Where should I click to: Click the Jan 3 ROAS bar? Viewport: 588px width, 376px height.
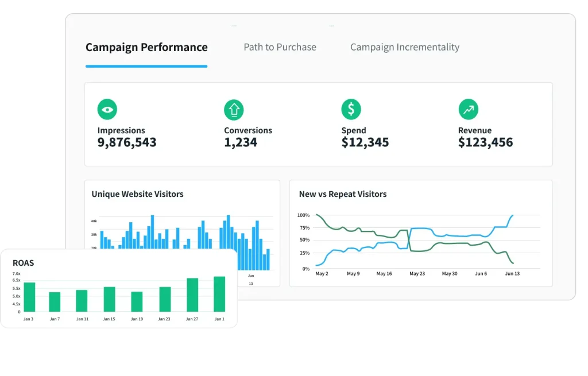(x=29, y=297)
